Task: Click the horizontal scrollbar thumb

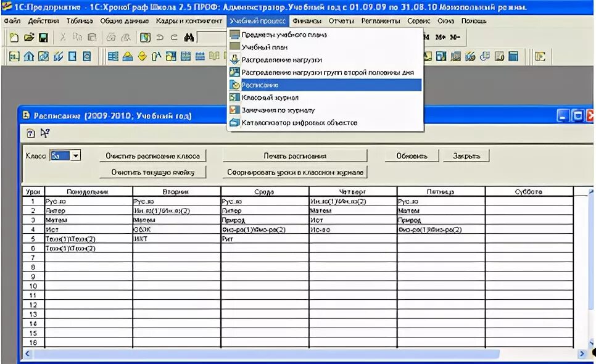Action: [x=266, y=354]
